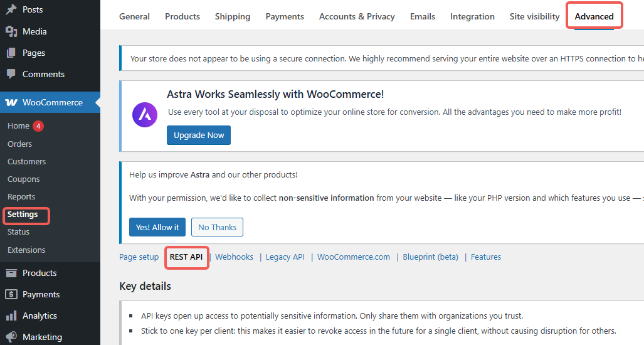Open the Webhooks sub-section link

(235, 257)
